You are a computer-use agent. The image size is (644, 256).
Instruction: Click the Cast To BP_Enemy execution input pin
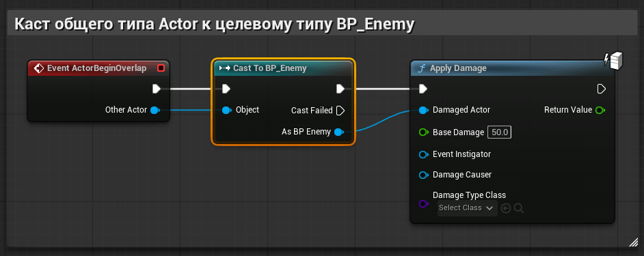pos(226,89)
